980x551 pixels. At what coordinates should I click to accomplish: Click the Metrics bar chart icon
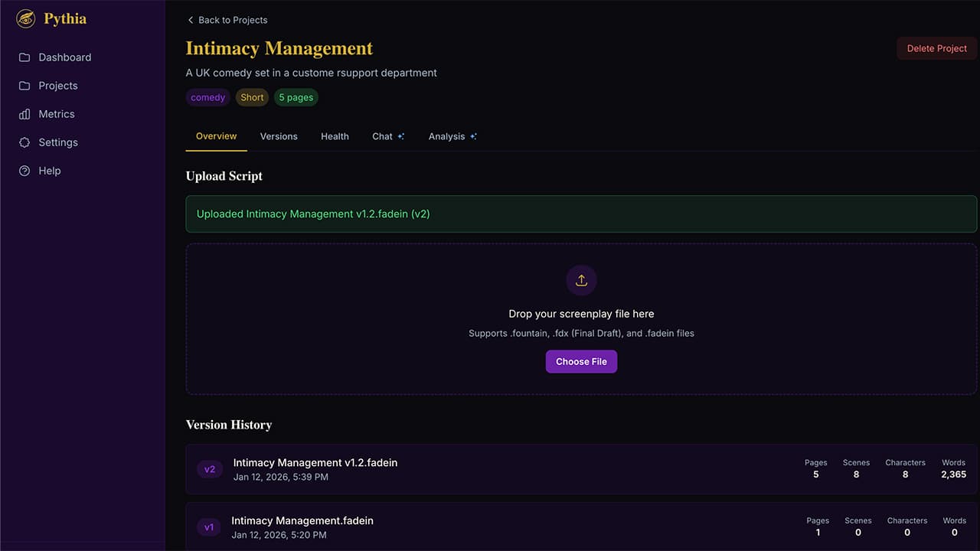tap(24, 114)
